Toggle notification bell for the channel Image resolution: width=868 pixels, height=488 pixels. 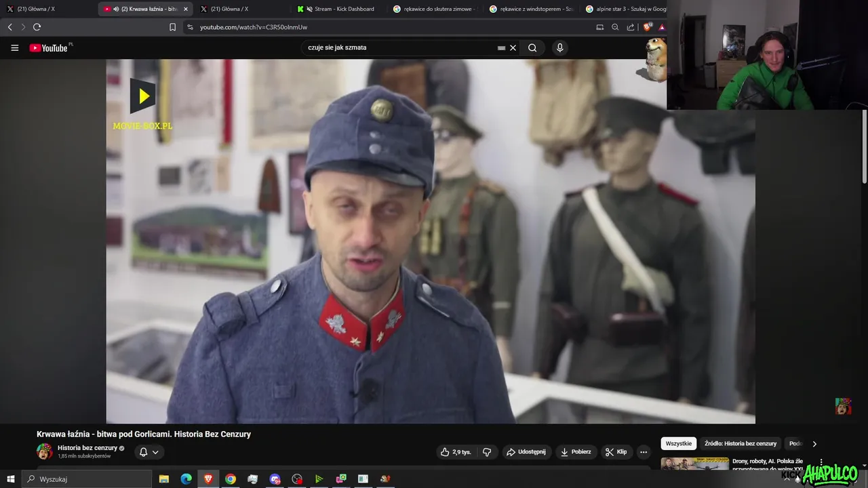click(143, 452)
